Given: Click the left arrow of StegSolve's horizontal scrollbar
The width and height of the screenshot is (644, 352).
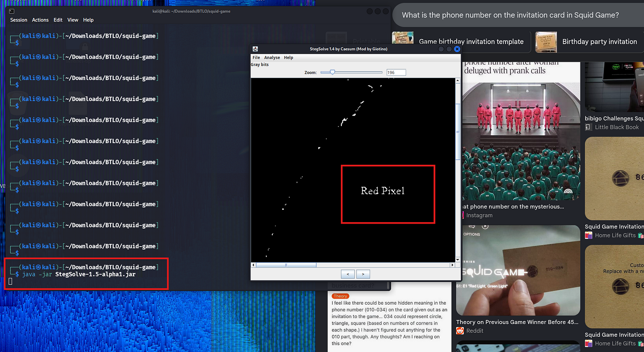Looking at the screenshot, I should coord(253,265).
